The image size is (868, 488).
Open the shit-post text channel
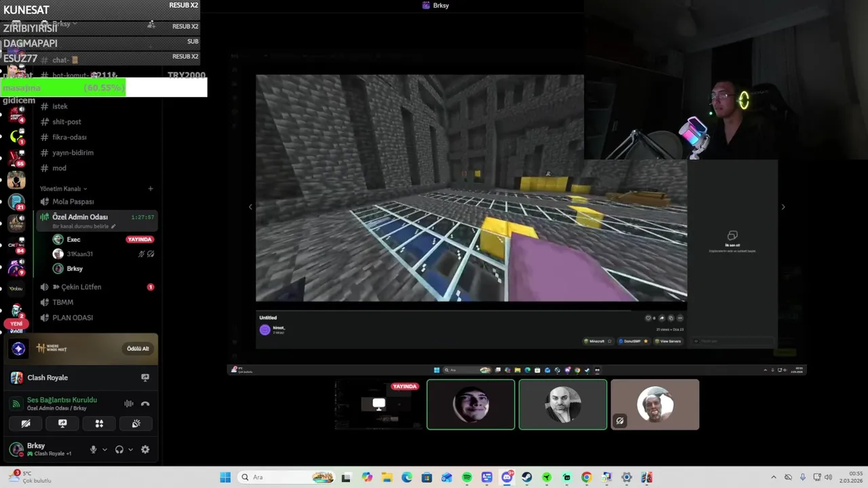tap(97, 122)
